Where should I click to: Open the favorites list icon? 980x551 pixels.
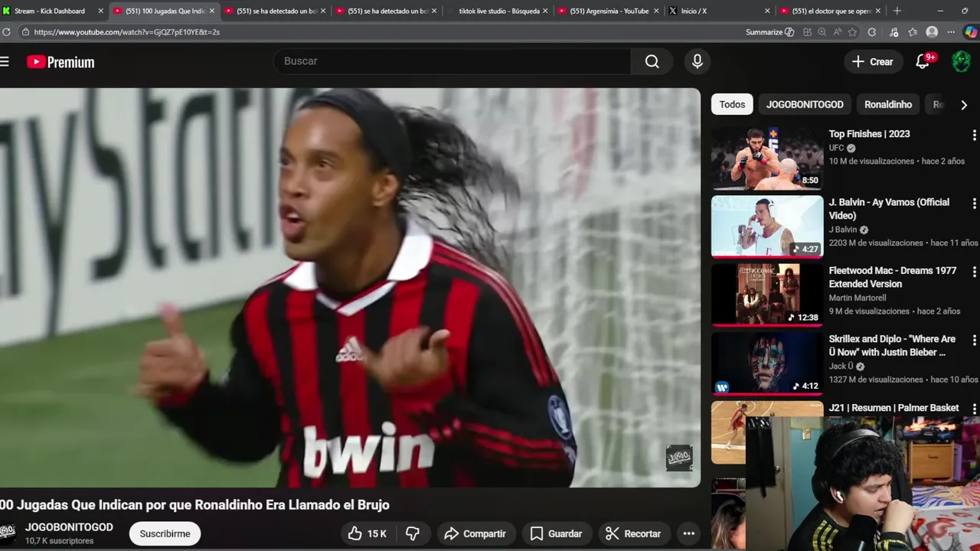(x=913, y=32)
